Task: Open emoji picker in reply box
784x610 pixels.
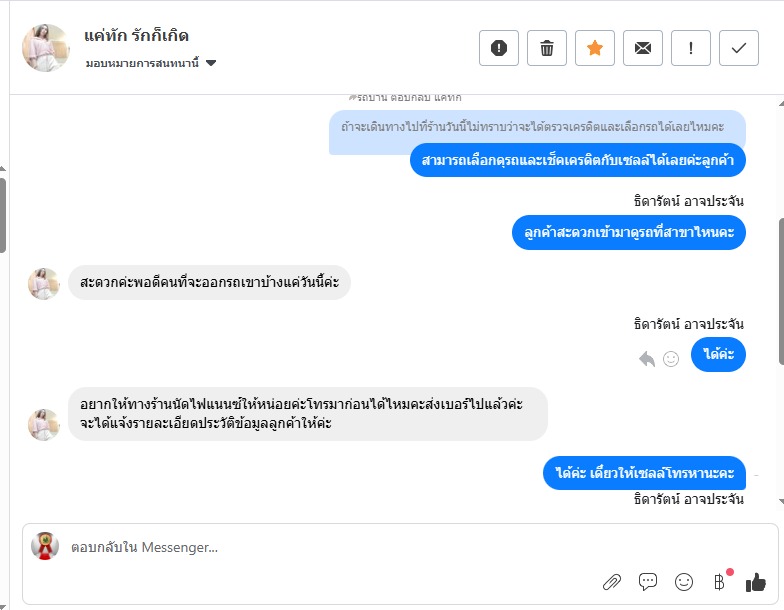Action: point(684,581)
